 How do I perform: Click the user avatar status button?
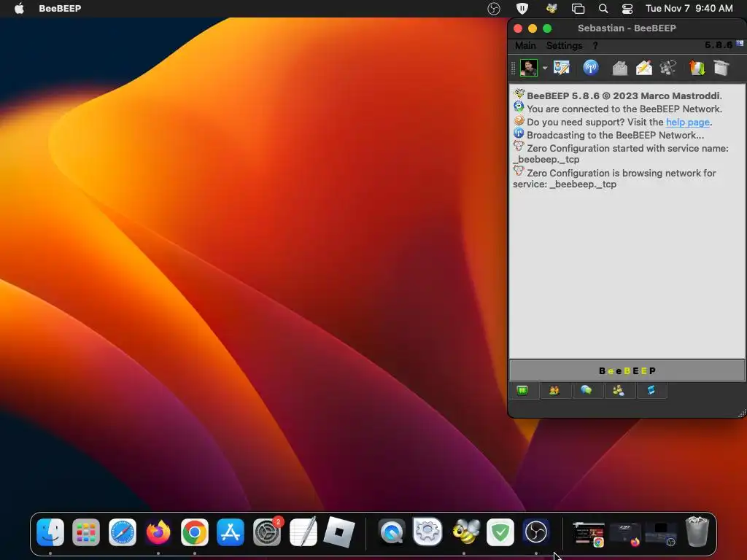point(528,68)
